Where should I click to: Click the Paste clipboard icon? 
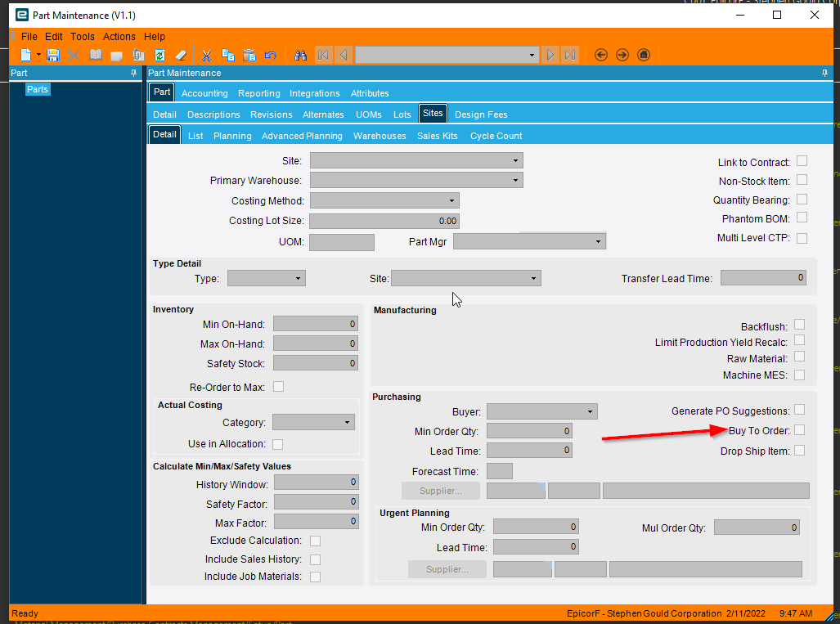point(249,55)
